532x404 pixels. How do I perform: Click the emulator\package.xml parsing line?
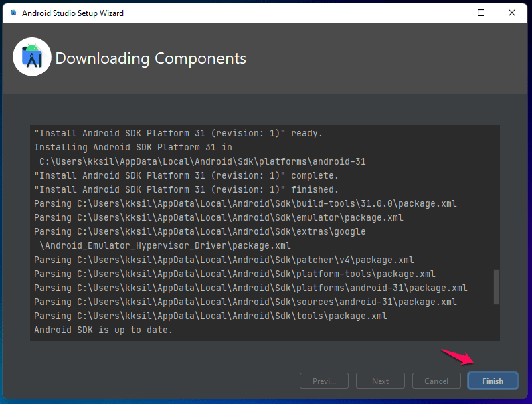point(219,218)
